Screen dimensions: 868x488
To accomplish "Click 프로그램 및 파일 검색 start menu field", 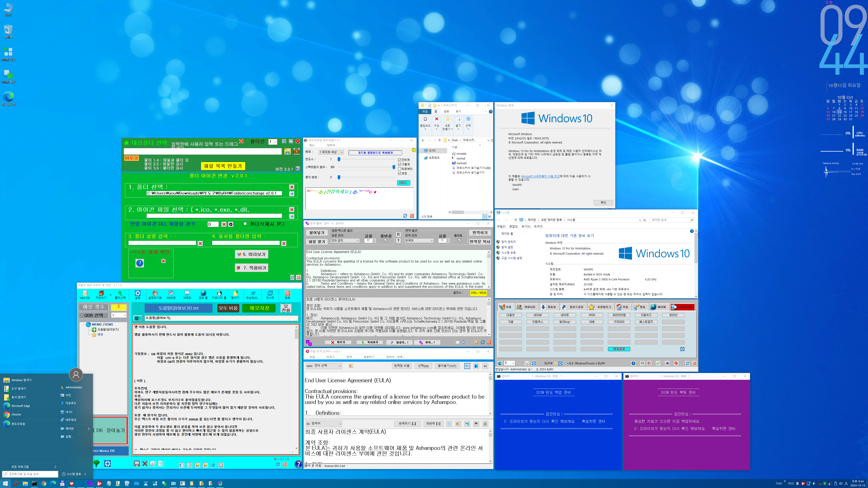I will pos(30,474).
